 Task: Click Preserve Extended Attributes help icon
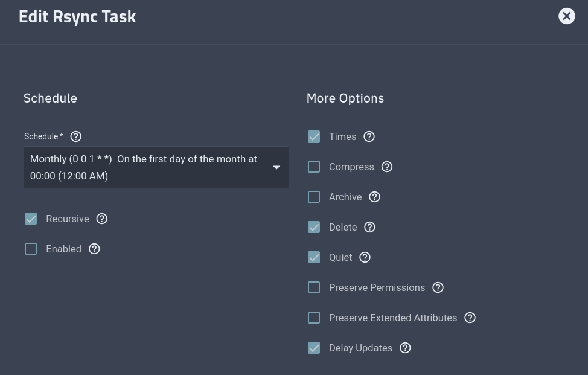tap(470, 318)
